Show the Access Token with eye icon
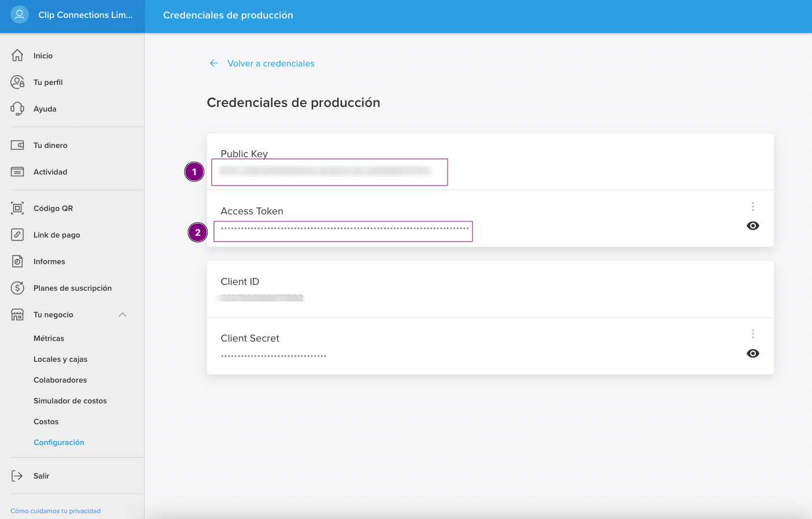 point(752,226)
